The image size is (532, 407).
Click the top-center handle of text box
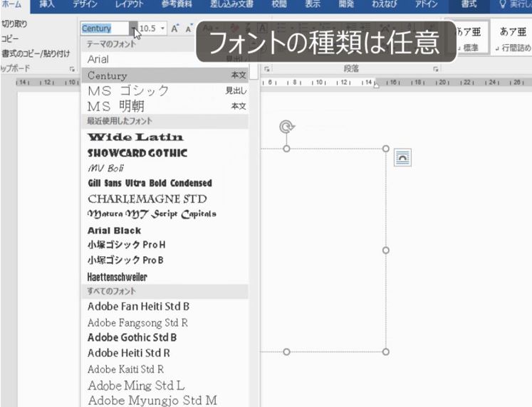pyautogui.click(x=287, y=149)
